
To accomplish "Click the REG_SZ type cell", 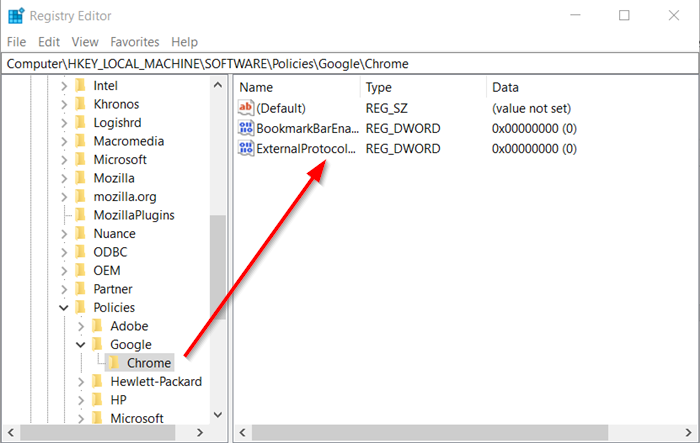I will point(387,108).
